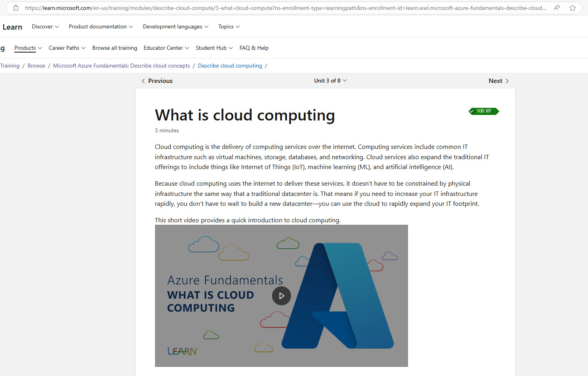Add page to favorites with star icon
The image size is (588, 376).
573,8
